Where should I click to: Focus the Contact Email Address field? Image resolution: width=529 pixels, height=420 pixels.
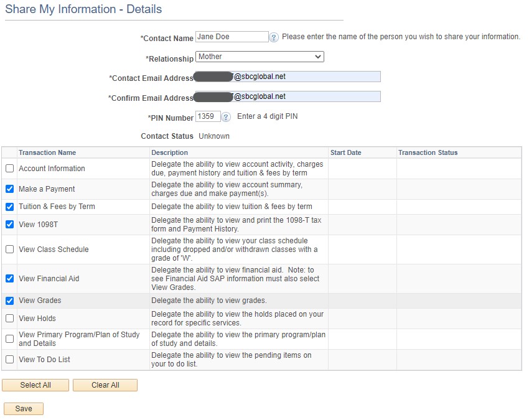pos(305,77)
